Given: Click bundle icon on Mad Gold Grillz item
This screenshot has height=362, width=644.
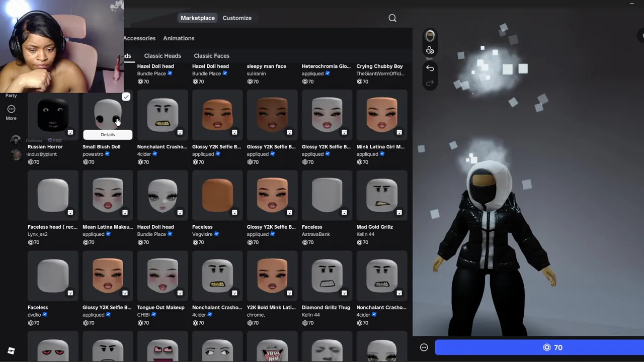Looking at the screenshot, I should (x=399, y=213).
